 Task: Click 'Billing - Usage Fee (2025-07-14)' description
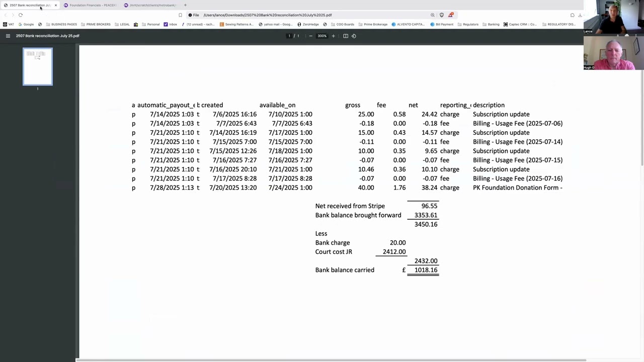click(518, 142)
